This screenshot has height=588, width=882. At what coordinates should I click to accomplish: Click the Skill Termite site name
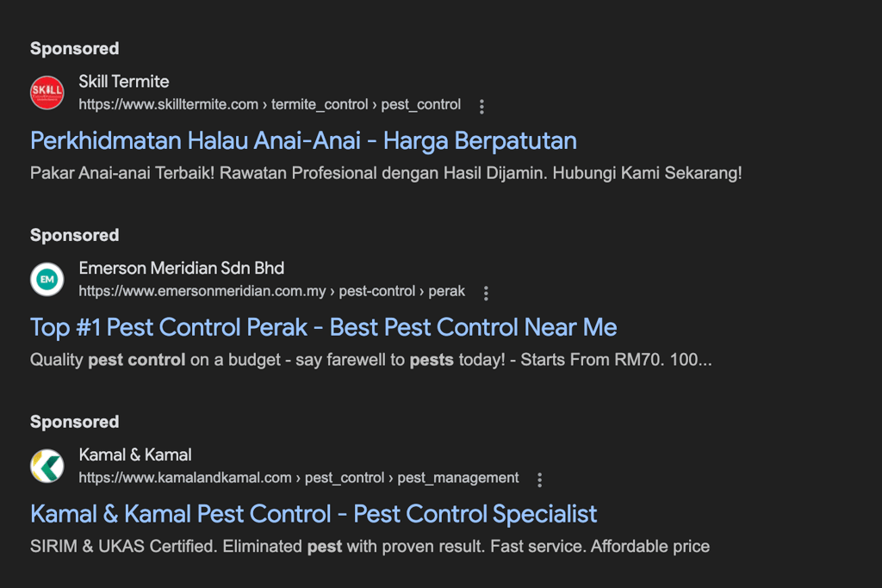coord(124,82)
